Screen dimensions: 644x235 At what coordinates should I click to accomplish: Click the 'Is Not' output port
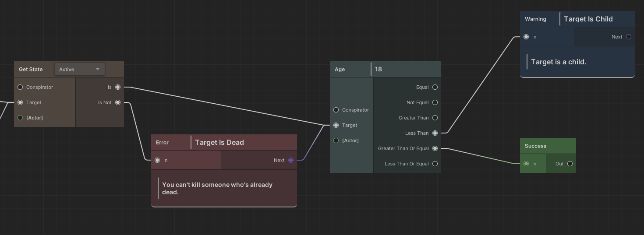coord(118,102)
